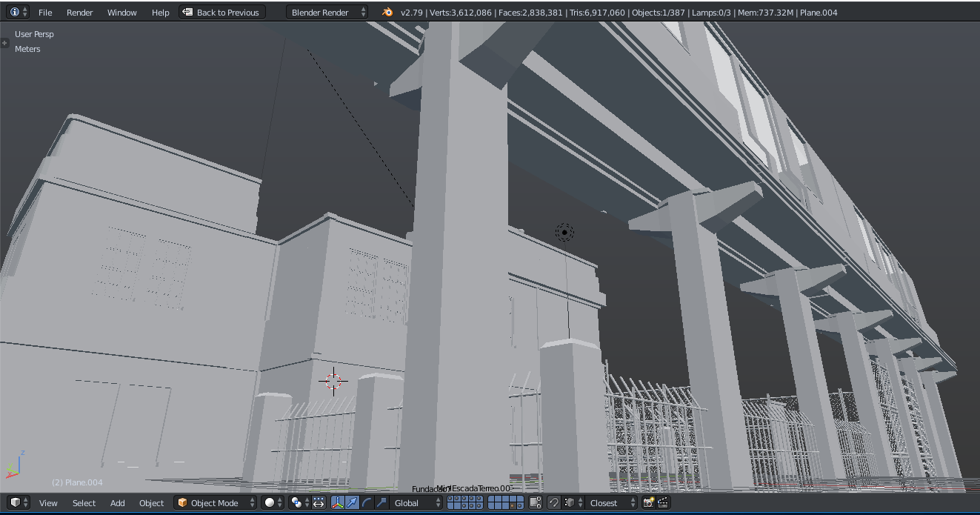Click the 'Meters' unit label
The height and width of the screenshot is (515, 980).
(27, 49)
